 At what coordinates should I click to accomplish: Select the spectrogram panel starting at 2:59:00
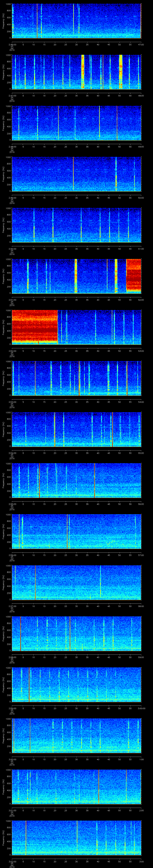[76, 685]
